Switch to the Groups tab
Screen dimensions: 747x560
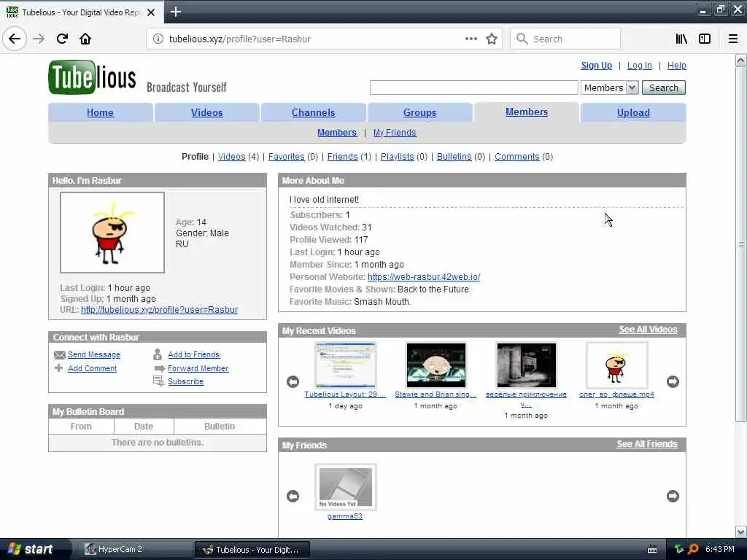coord(419,113)
